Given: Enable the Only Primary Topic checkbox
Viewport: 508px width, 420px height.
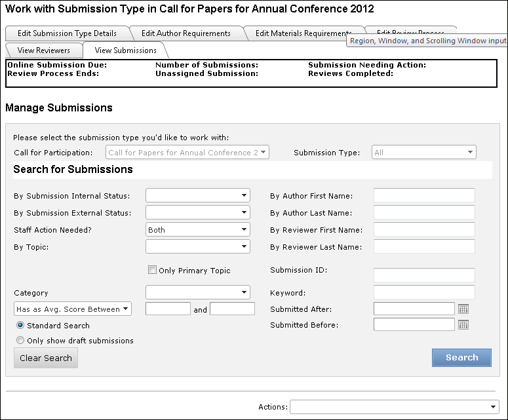Looking at the screenshot, I should tap(152, 270).
